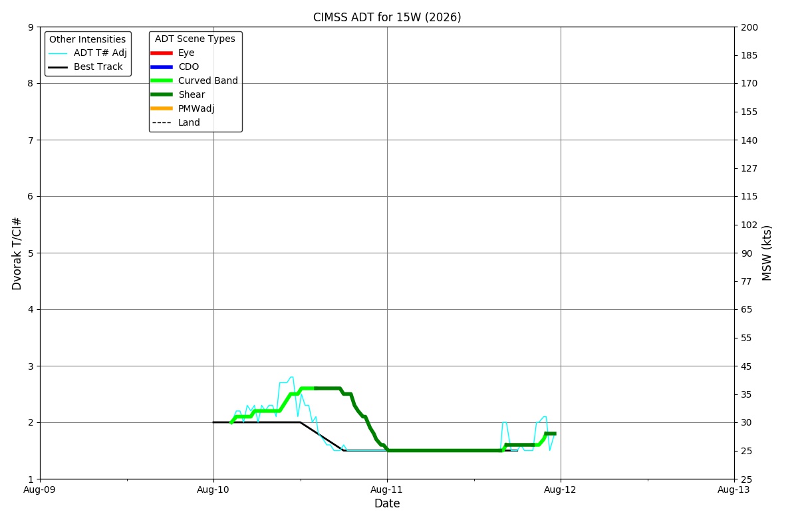The width and height of the screenshot is (798, 532).
Task: Click the 'Shear' legend label
Action: click(x=192, y=95)
